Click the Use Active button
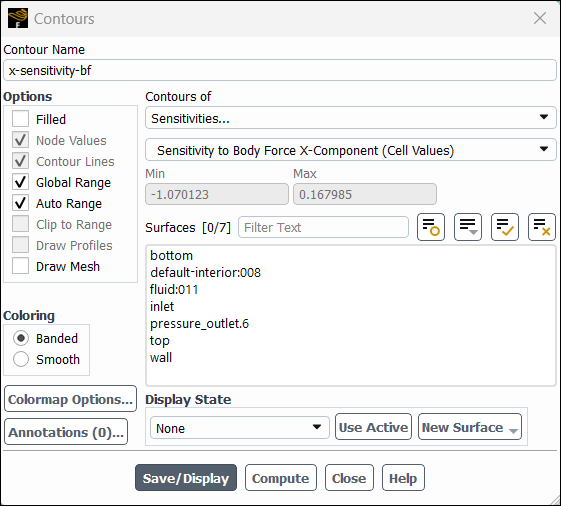The height and width of the screenshot is (506, 561). tap(373, 427)
